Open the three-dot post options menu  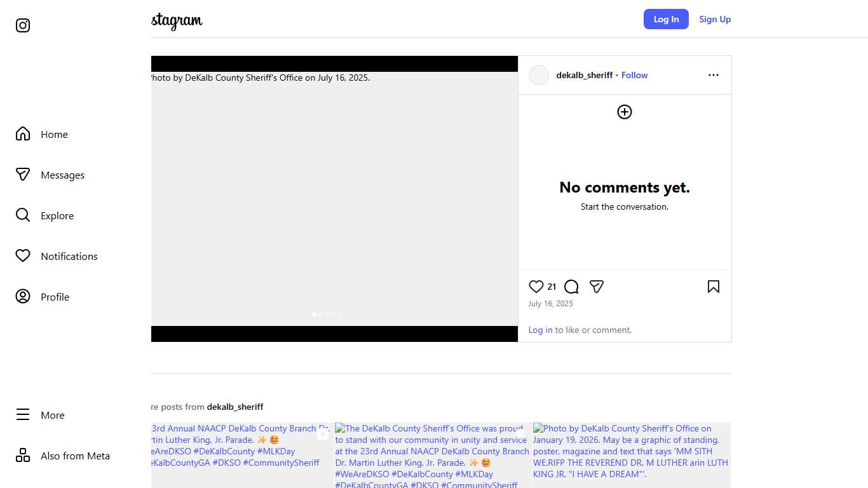click(x=714, y=75)
